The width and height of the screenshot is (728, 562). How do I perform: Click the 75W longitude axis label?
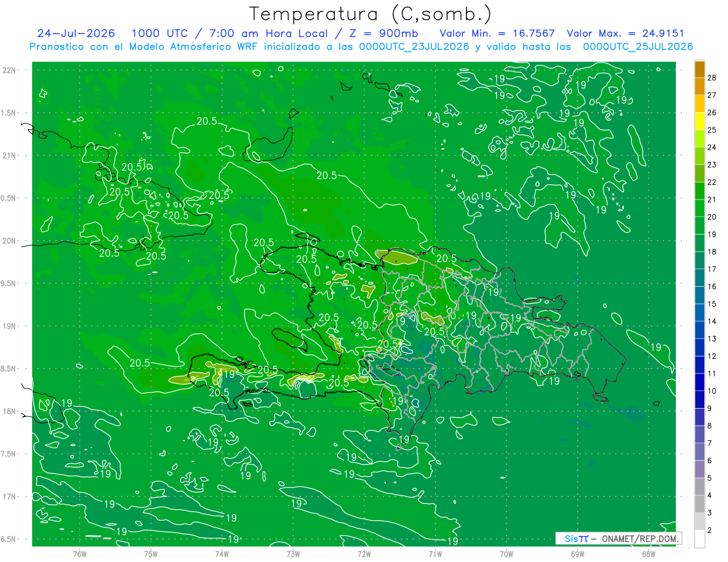(x=150, y=554)
